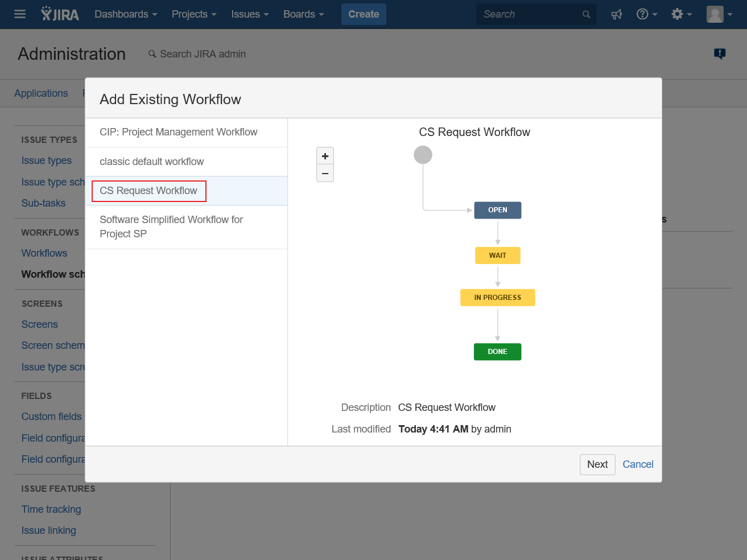747x560 pixels.
Task: Click the IN PROGRESS status node
Action: coord(498,298)
